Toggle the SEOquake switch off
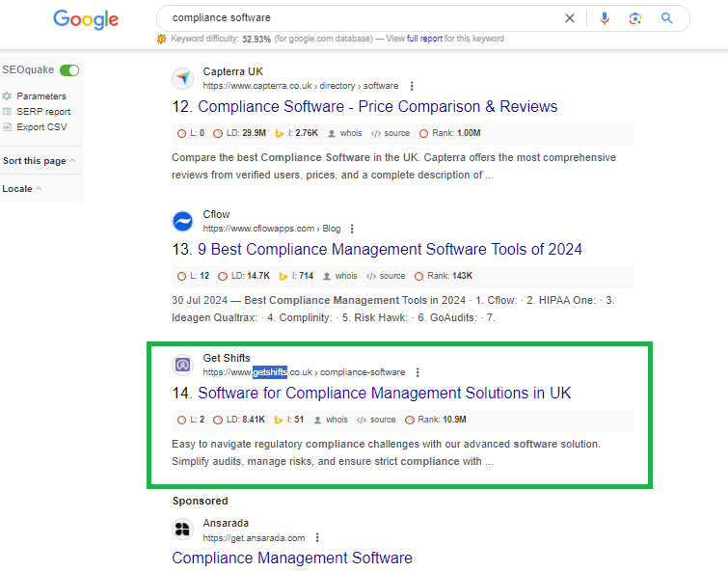Image resolution: width=728 pixels, height=572 pixels. click(x=69, y=70)
